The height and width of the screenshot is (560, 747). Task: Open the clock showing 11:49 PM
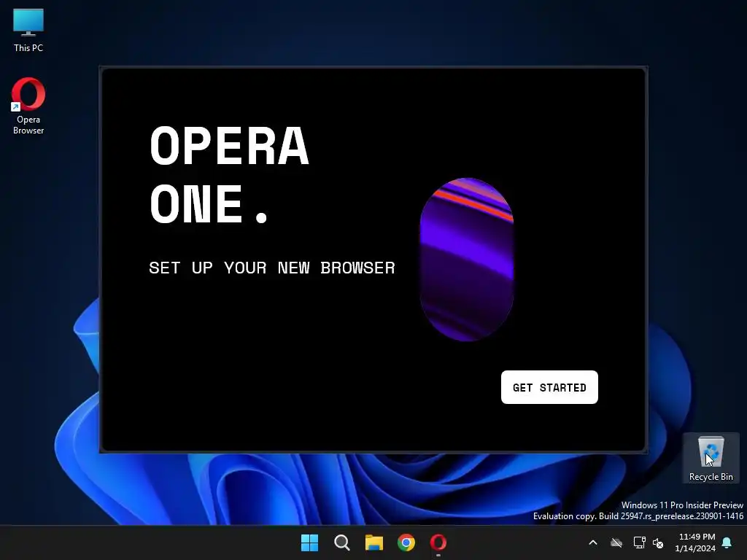tap(695, 542)
